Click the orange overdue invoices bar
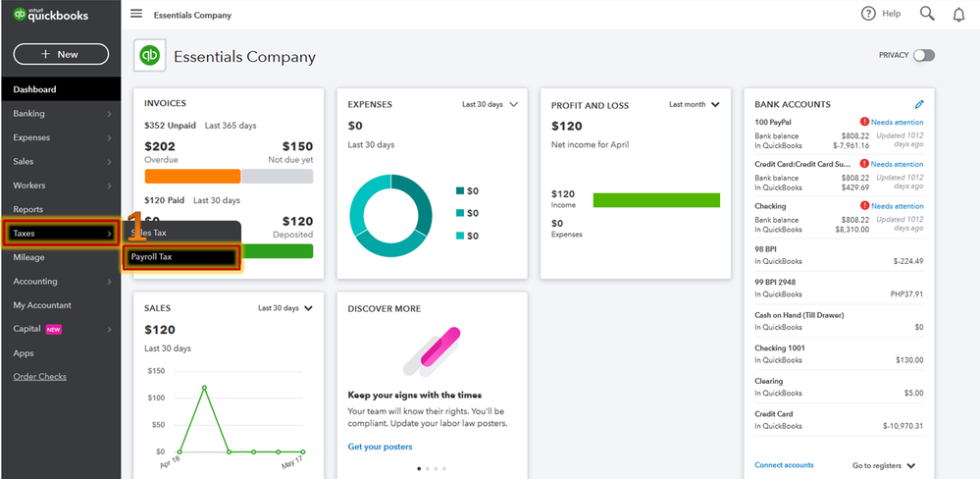The height and width of the screenshot is (479, 980). [192, 177]
